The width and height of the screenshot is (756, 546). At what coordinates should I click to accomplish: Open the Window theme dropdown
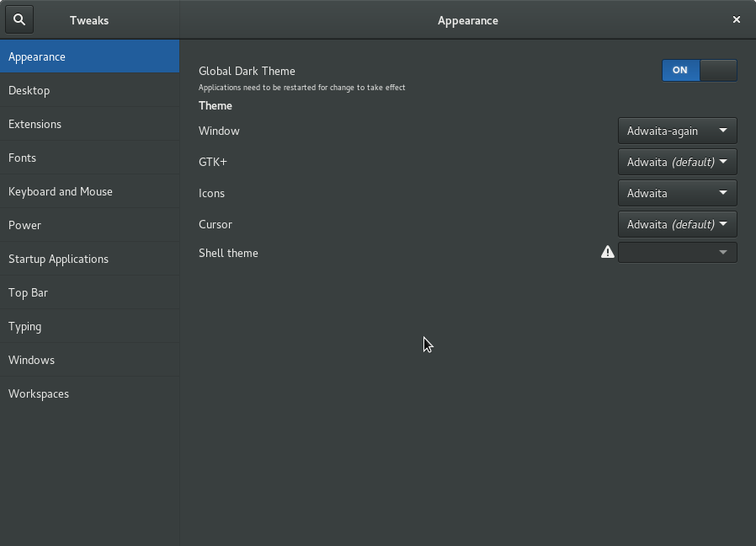click(677, 131)
